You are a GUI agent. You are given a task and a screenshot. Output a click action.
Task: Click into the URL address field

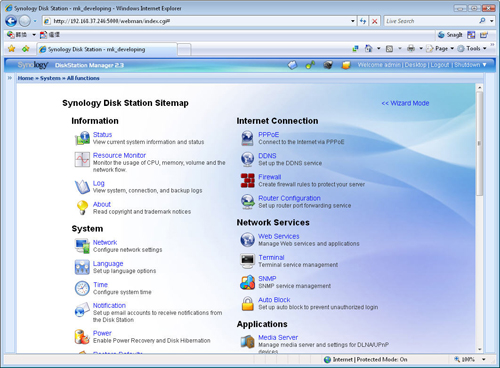pos(200,21)
